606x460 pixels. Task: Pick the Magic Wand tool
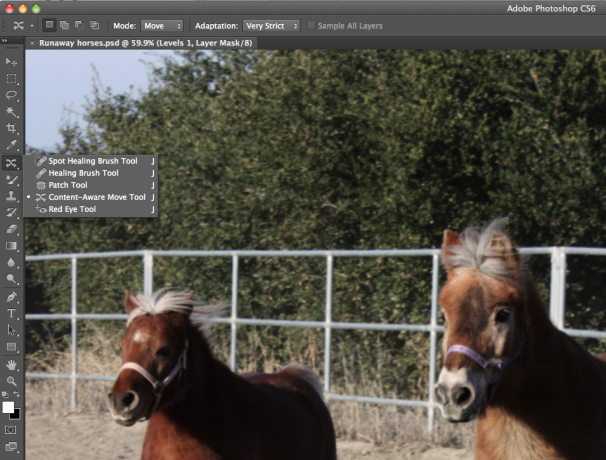tap(12, 112)
